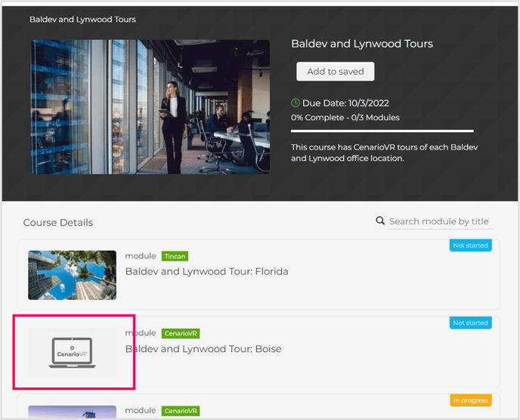Click the Not started badge on Boise module

pyautogui.click(x=470, y=323)
